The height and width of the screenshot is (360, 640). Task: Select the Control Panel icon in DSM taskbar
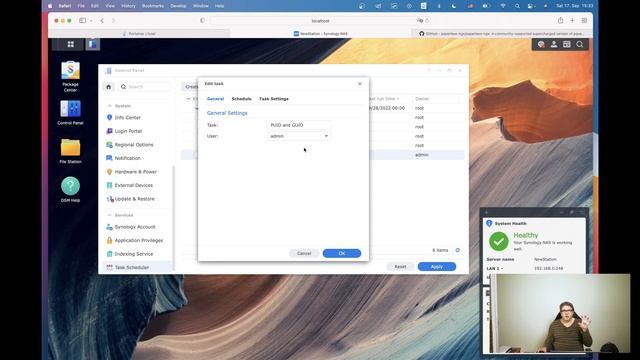[93, 44]
